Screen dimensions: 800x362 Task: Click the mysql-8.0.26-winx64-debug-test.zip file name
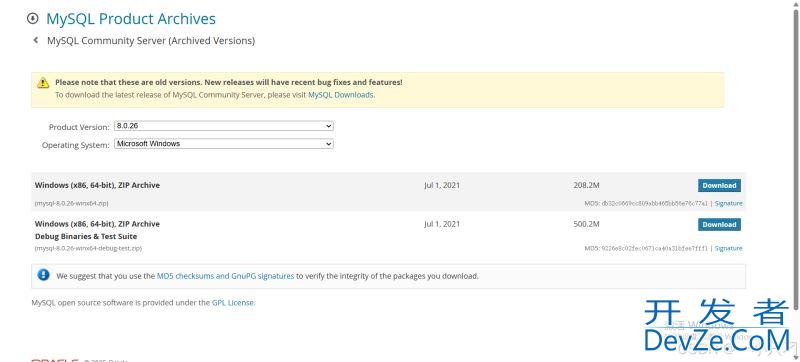tap(88, 248)
